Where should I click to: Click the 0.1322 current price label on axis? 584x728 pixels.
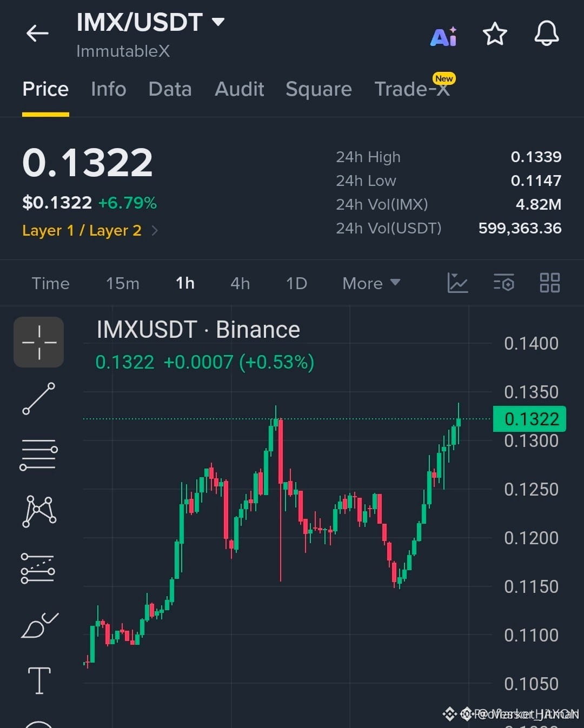[x=529, y=419]
